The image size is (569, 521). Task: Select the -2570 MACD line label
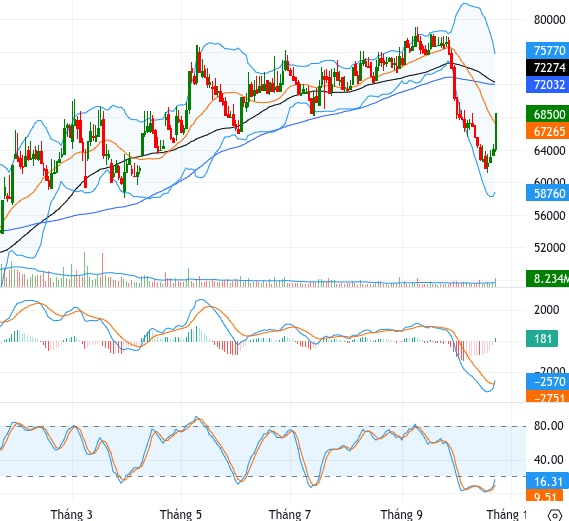click(x=548, y=382)
